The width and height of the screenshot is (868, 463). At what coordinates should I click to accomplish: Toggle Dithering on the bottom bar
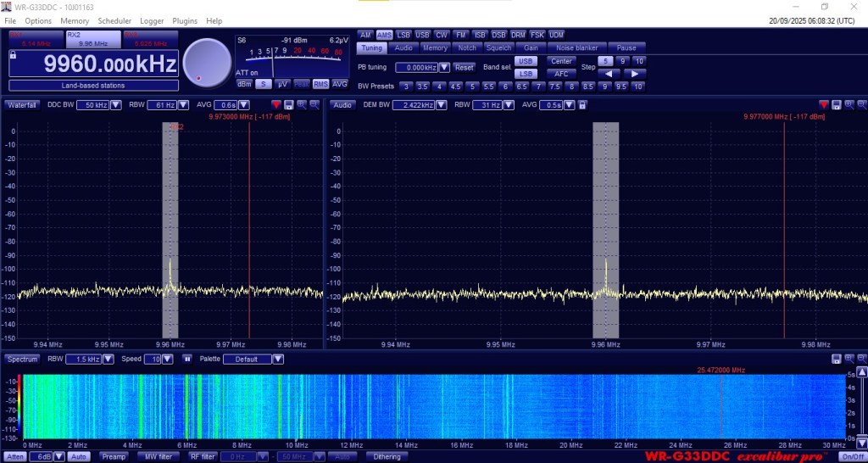[x=387, y=457]
